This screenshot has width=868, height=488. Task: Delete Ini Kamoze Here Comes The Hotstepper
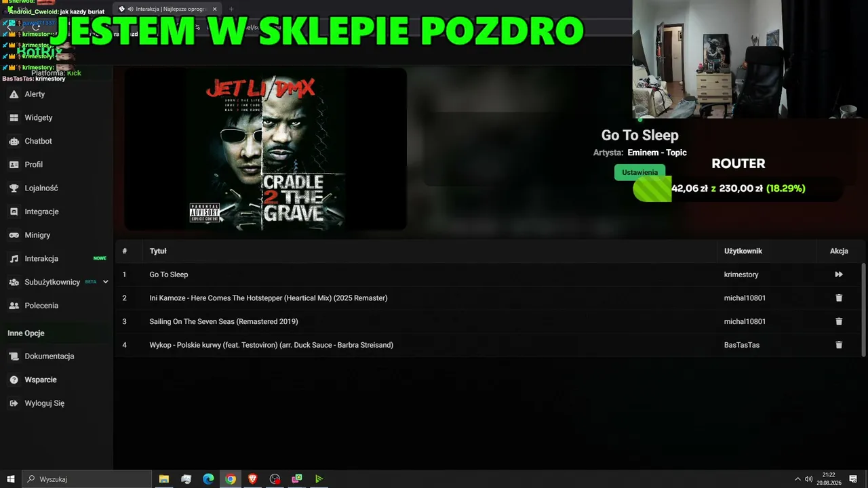[x=839, y=298]
